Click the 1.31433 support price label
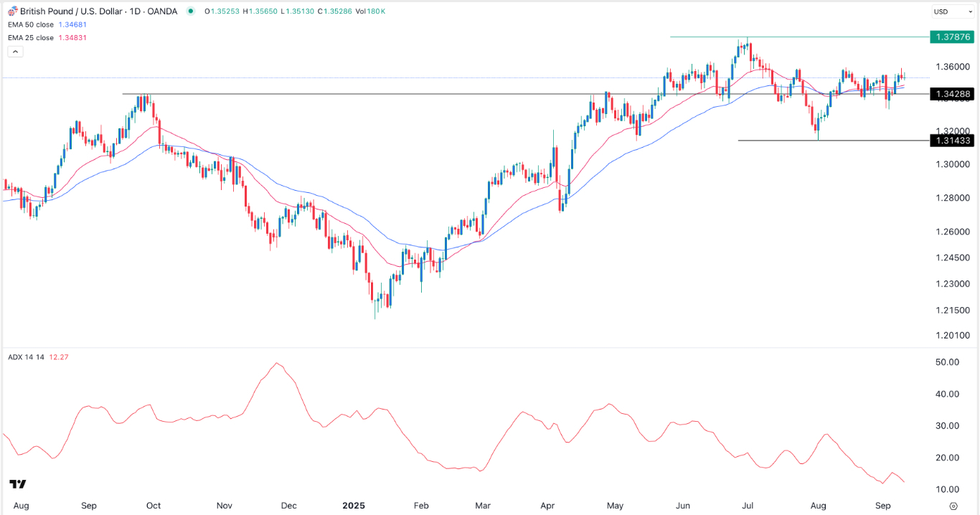This screenshot has height=515, width=980. pos(952,141)
